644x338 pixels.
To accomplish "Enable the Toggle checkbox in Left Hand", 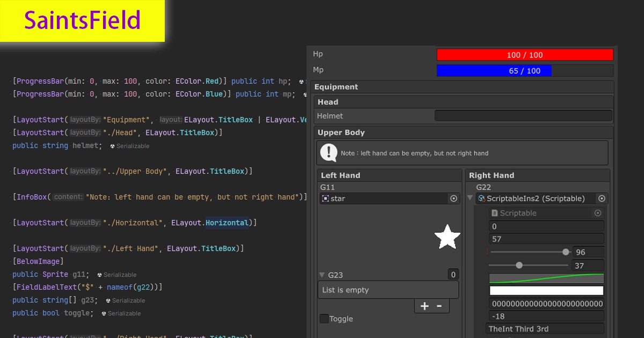I will coord(324,319).
